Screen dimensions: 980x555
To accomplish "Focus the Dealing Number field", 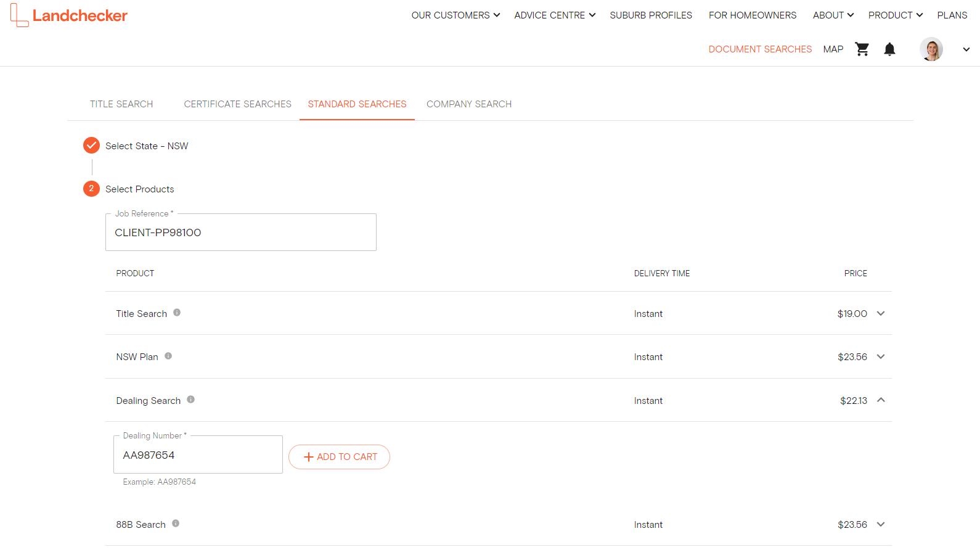I will [x=198, y=454].
